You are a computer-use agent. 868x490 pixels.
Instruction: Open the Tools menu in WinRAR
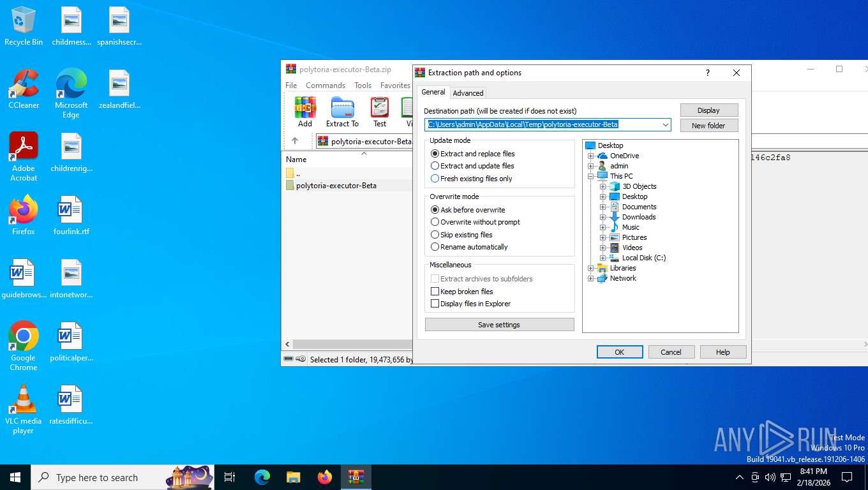pyautogui.click(x=363, y=85)
